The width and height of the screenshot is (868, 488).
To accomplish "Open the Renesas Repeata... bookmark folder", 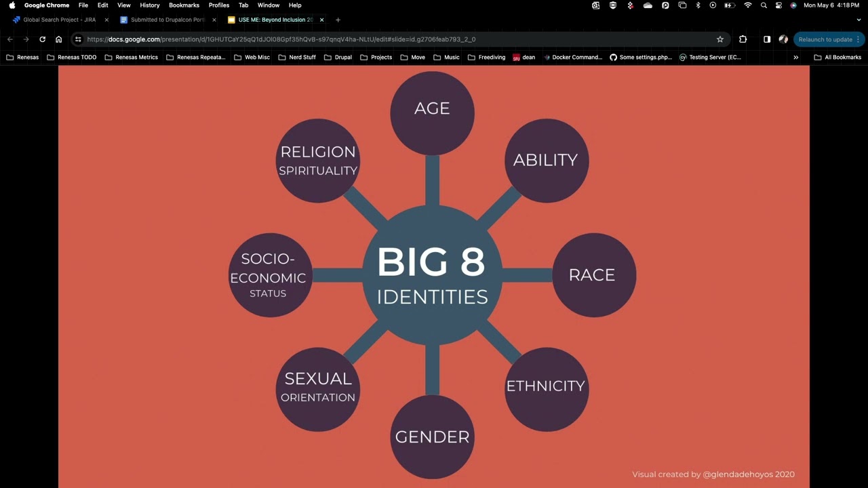I will point(195,58).
